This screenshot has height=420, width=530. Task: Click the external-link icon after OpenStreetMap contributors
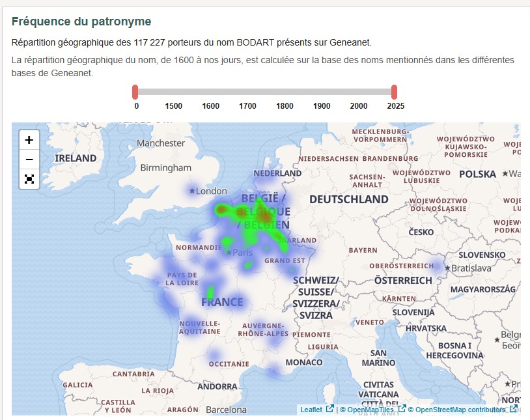[x=514, y=410]
